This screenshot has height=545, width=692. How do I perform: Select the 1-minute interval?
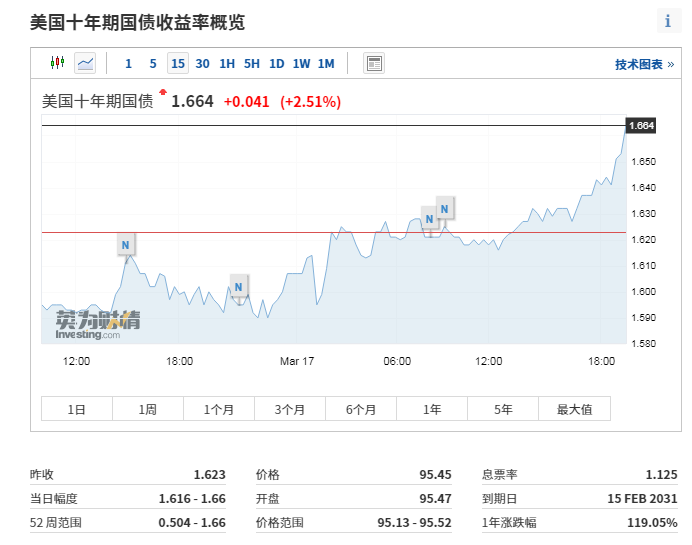pos(128,63)
